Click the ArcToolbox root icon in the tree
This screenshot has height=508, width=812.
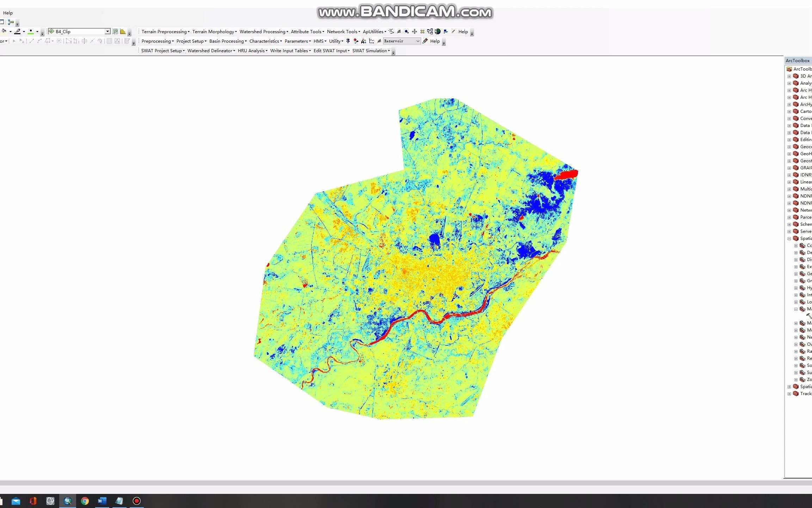pyautogui.click(x=789, y=69)
